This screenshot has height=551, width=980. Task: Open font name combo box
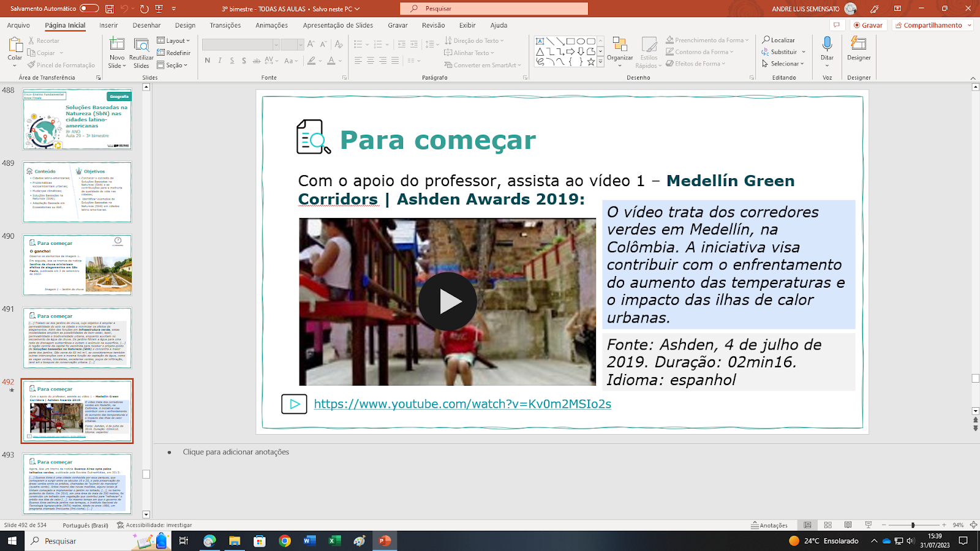click(x=241, y=45)
